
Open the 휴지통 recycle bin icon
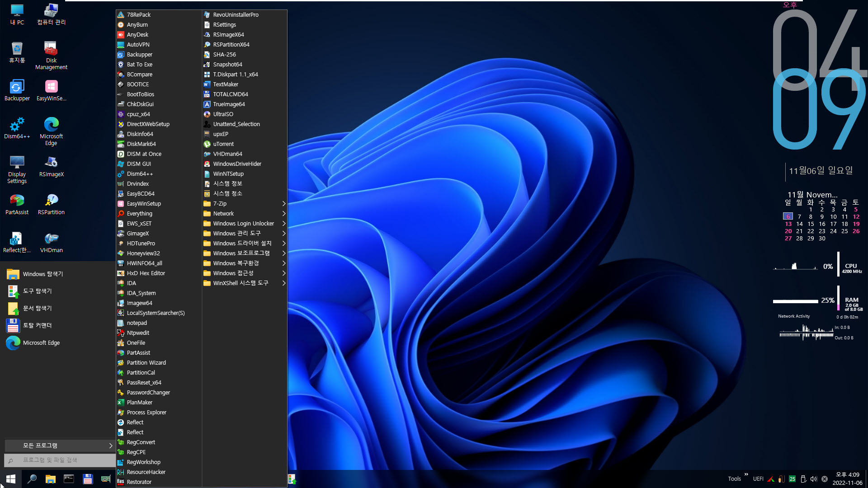[17, 52]
